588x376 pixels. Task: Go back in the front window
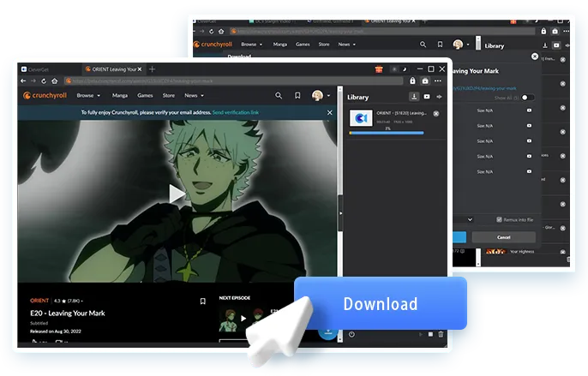tap(23, 81)
